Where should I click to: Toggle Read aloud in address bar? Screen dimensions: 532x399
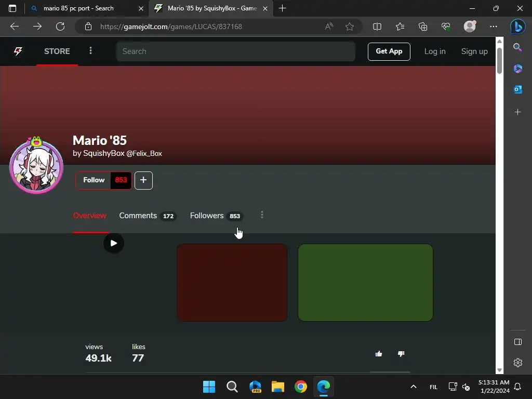tap(329, 26)
